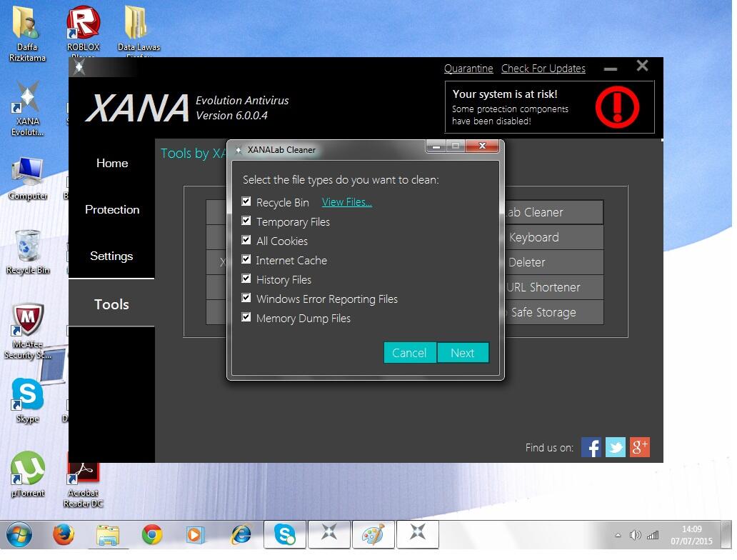Uncheck the Internet Cache checkbox
Image resolution: width=737 pixels, height=560 pixels.
pos(246,259)
